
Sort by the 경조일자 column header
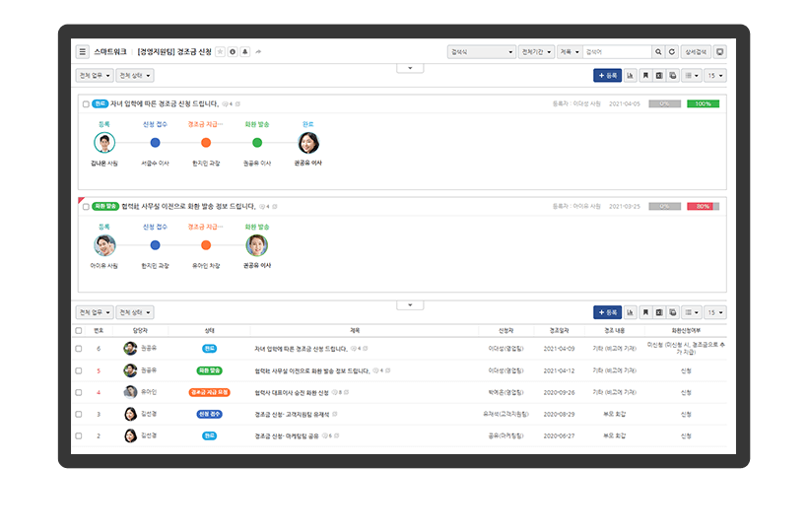point(559,330)
